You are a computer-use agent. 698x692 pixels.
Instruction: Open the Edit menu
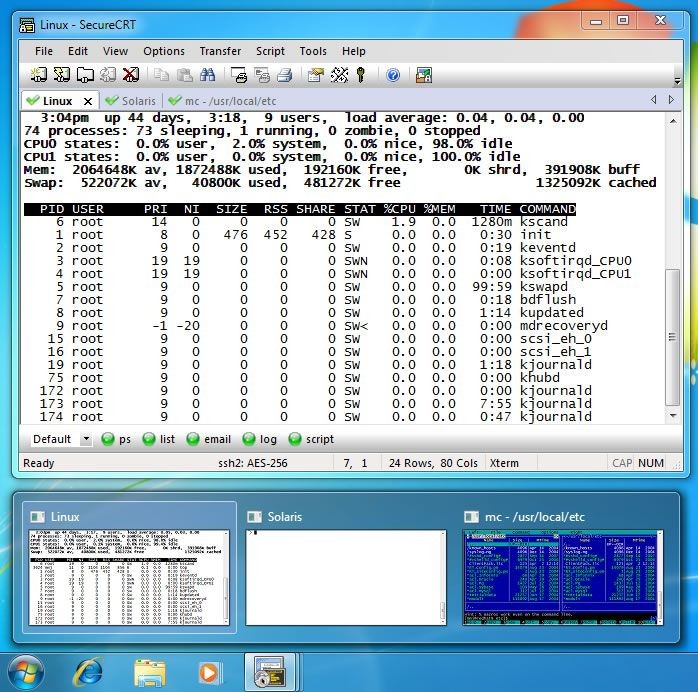pos(78,51)
